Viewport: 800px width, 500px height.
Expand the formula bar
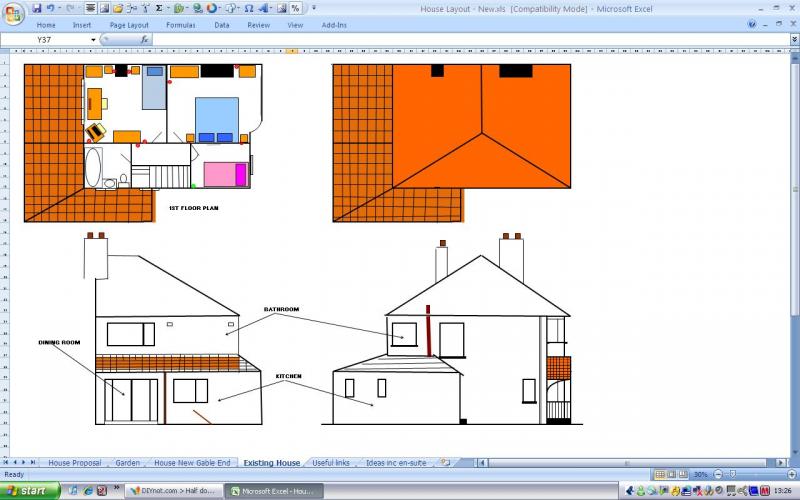793,40
